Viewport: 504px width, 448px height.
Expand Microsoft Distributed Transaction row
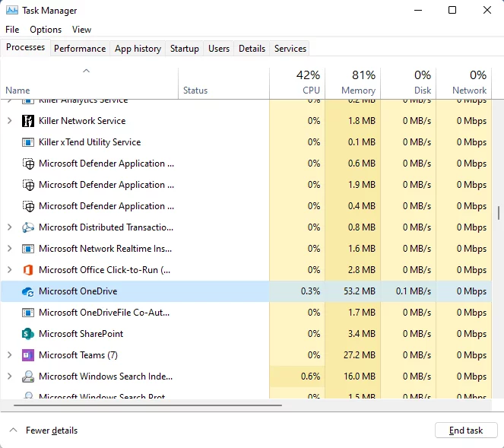click(10, 227)
